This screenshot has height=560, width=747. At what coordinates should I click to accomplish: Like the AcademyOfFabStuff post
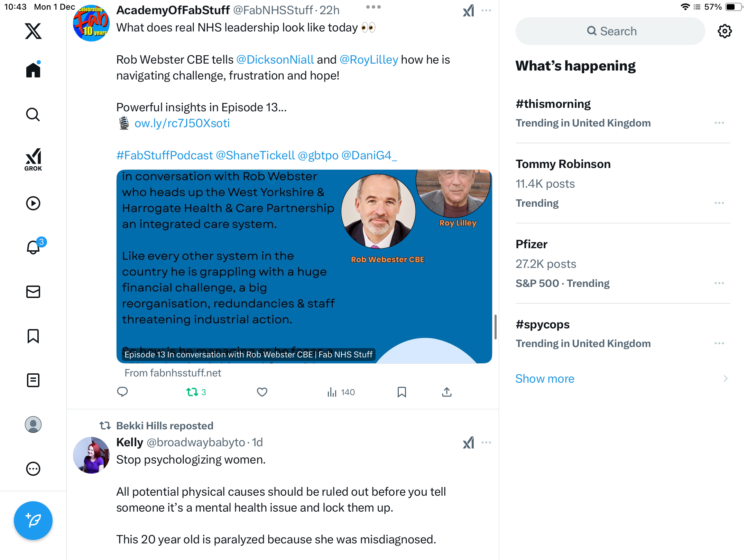point(262,392)
